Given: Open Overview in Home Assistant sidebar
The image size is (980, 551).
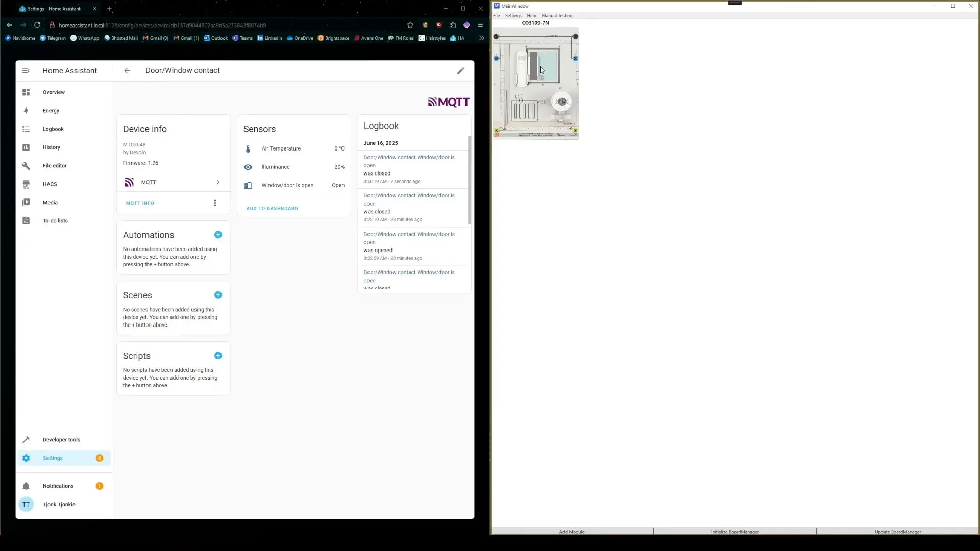Looking at the screenshot, I should (64, 92).
